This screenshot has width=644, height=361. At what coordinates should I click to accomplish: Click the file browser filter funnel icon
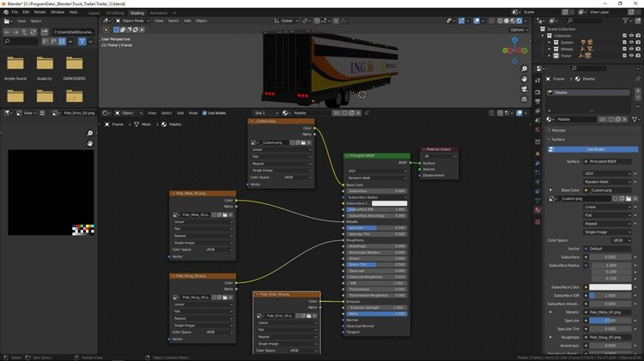pyautogui.click(x=82, y=40)
